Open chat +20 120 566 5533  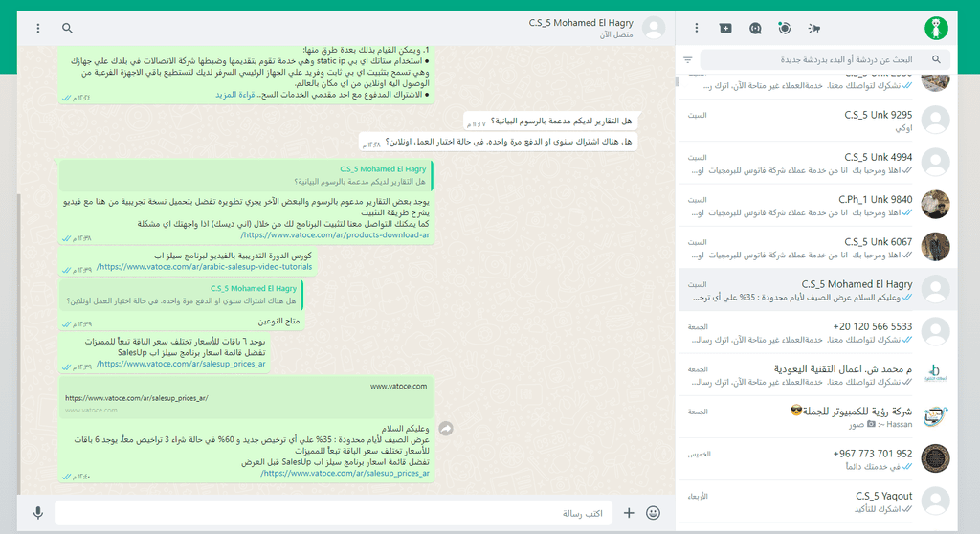817,332
